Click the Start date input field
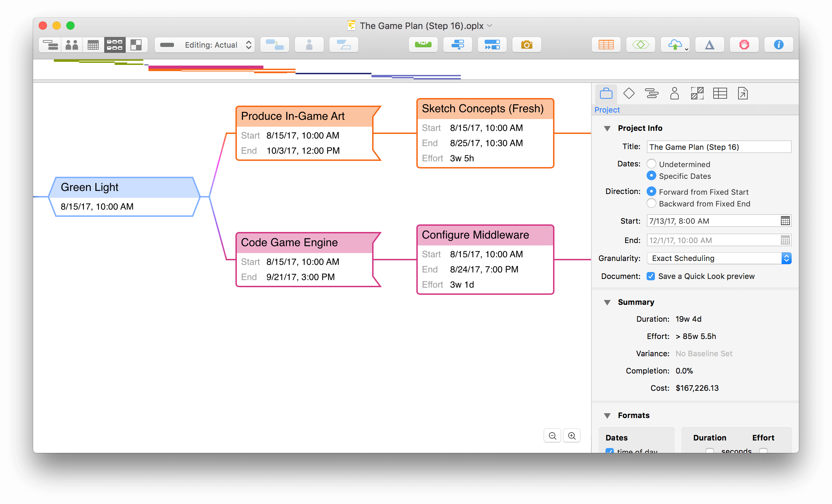832x504 pixels. (x=712, y=221)
